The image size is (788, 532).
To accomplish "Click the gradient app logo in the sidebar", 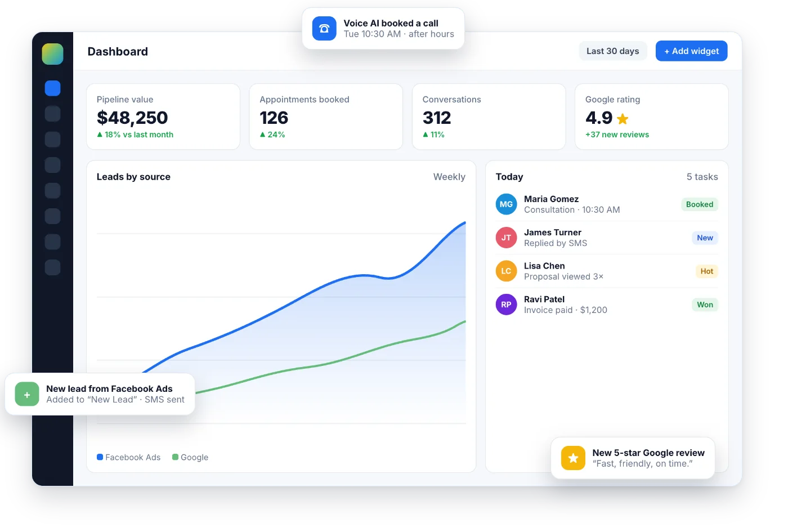I will 52,54.
